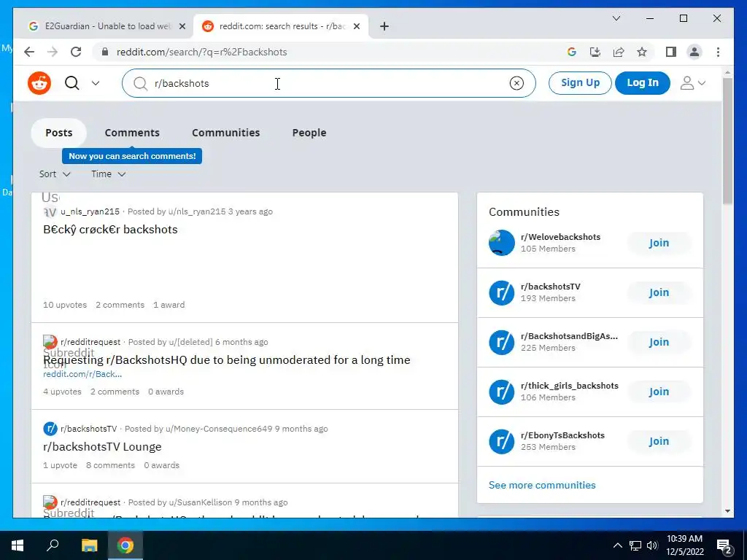Toggle the Chrome side panel icon
This screenshot has width=747, height=560.
671,52
